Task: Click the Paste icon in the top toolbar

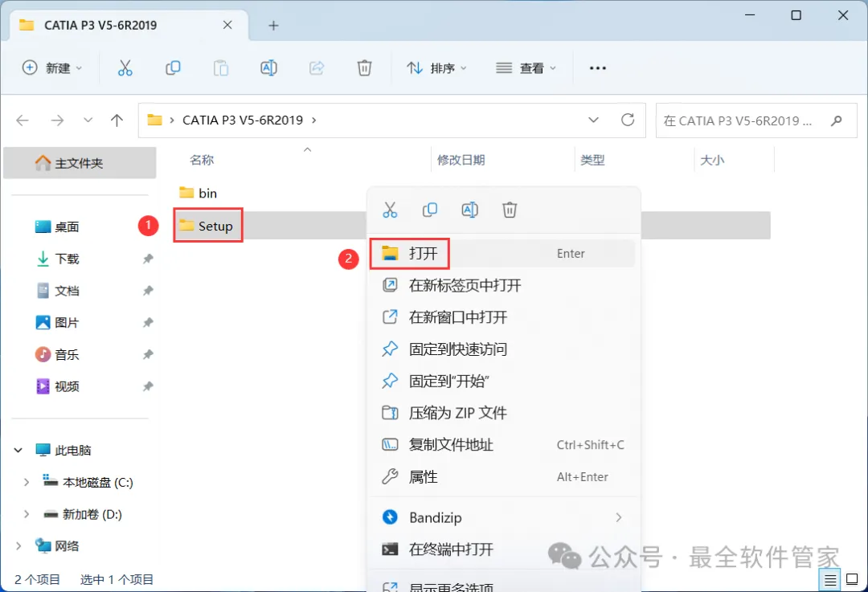Action: tap(221, 68)
